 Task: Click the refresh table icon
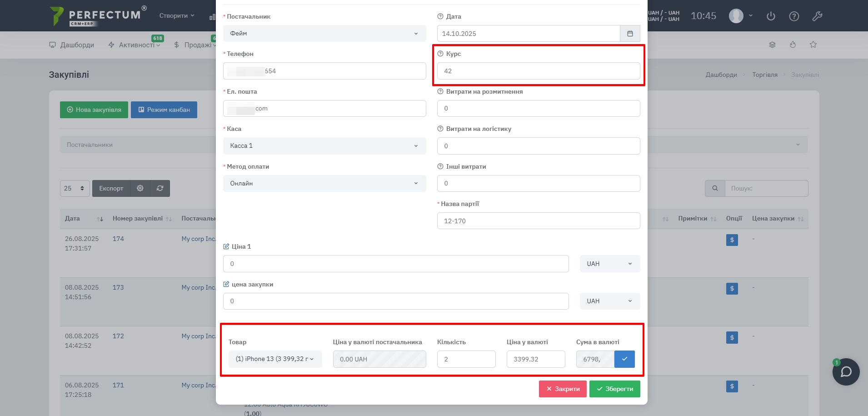pos(160,188)
